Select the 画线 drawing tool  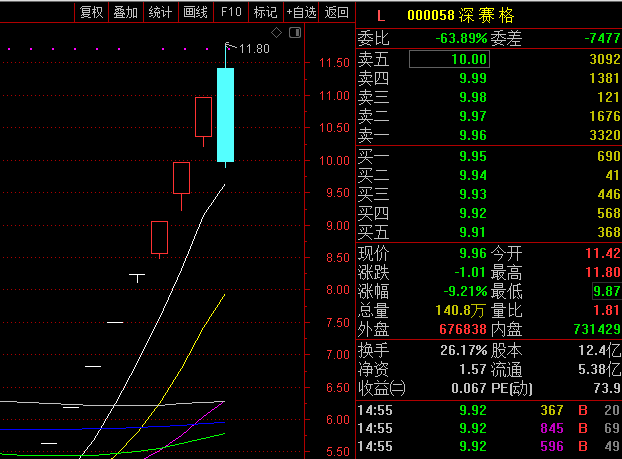point(196,12)
